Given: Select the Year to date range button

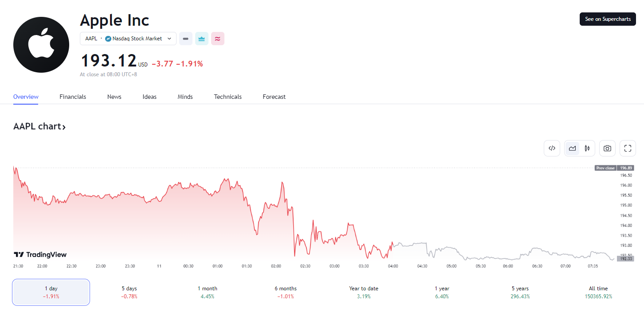Looking at the screenshot, I should click(364, 292).
